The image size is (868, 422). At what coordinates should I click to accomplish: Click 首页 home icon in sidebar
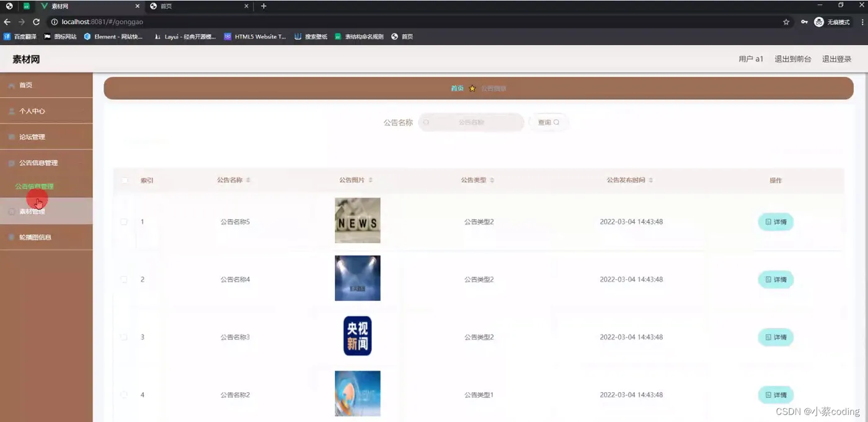[x=12, y=85]
